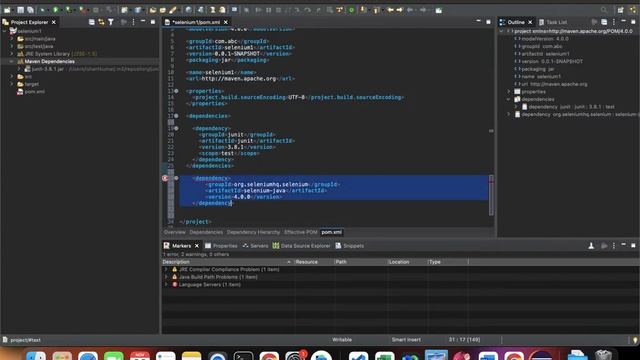Toggle Link with Editor in Project Explorer
Image resolution: width=640 pixels, height=360 pixels.
point(101,22)
